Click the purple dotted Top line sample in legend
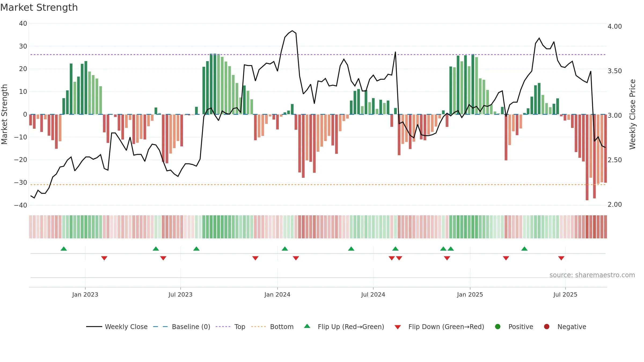Screen dimensions: 644x362 point(223,327)
